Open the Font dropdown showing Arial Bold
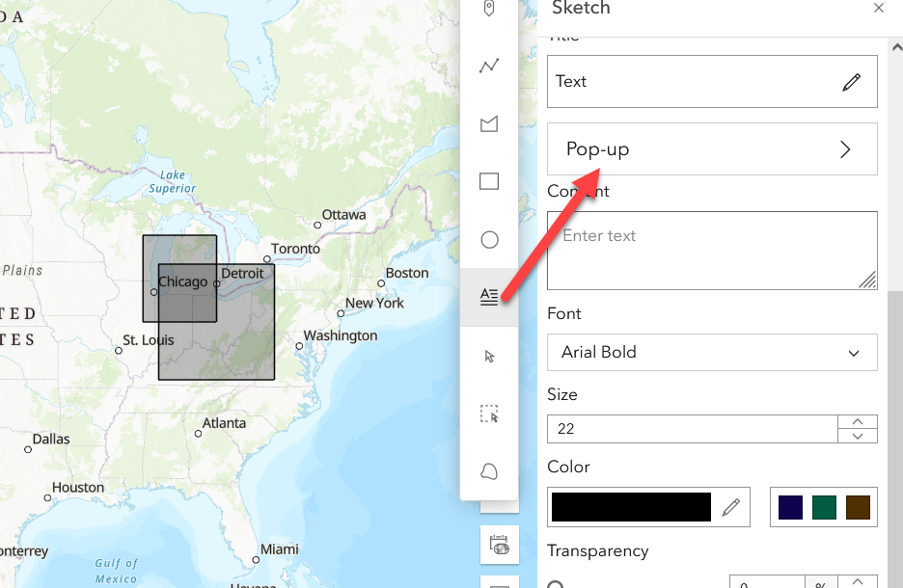Screen dimensions: 903x588 pos(711,352)
